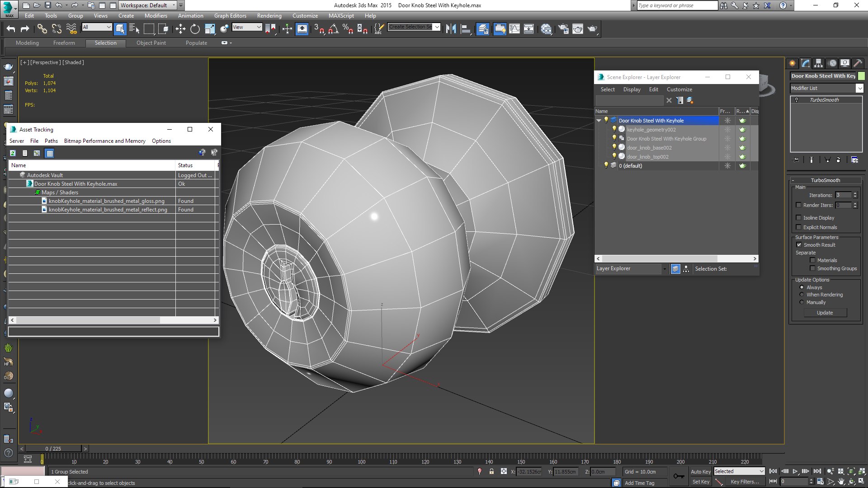The height and width of the screenshot is (488, 868).
Task: Open the Create command panel tab
Action: pos(792,63)
